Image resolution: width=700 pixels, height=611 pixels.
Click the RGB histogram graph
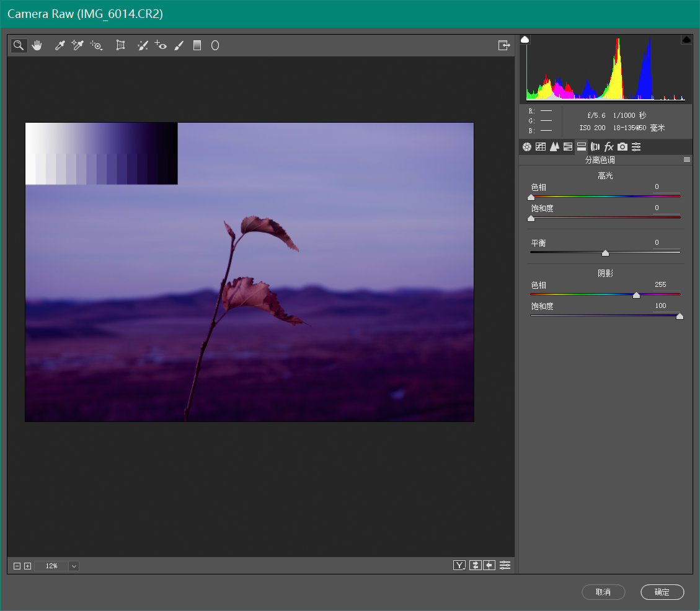click(x=606, y=69)
